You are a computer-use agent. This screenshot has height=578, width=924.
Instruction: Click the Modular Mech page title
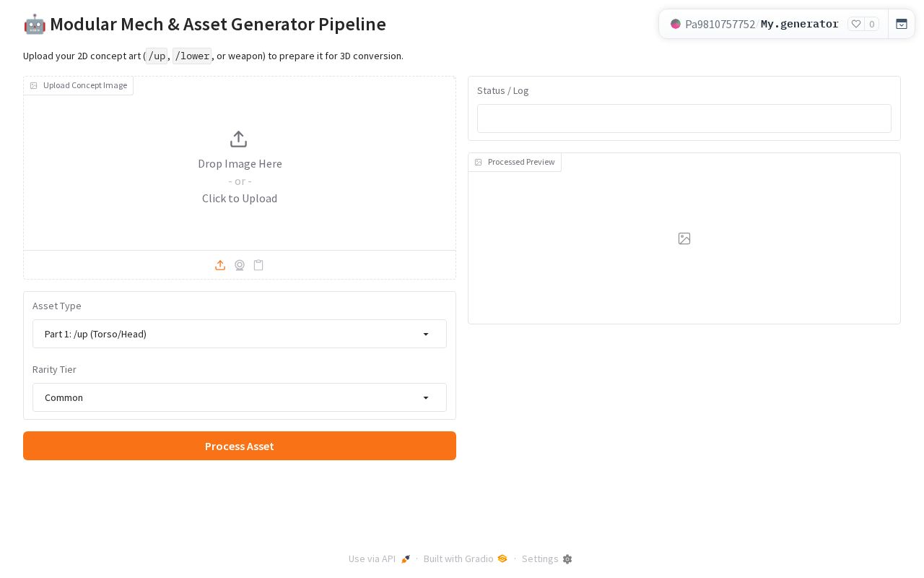coord(204,24)
